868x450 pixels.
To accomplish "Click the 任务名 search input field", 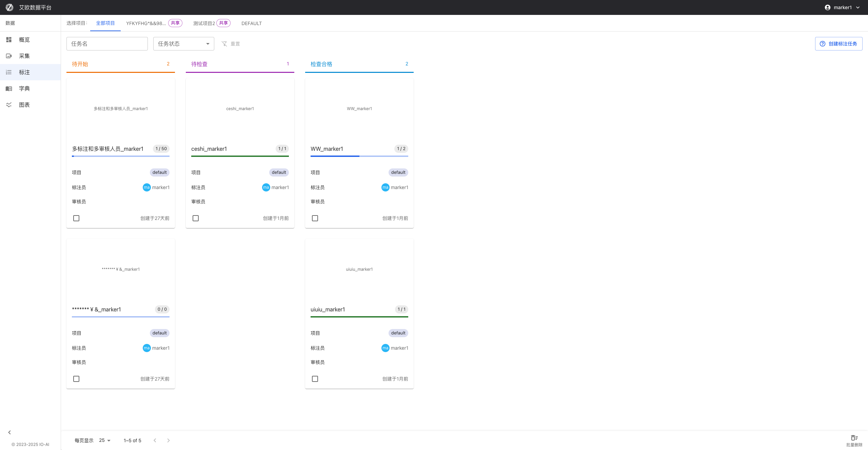I will [x=107, y=44].
